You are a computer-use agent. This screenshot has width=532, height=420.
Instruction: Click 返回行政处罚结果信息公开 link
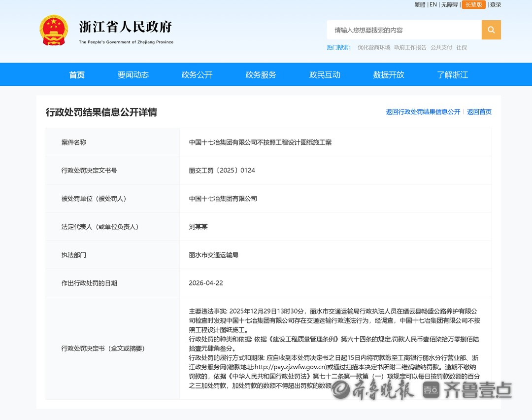coord(423,112)
